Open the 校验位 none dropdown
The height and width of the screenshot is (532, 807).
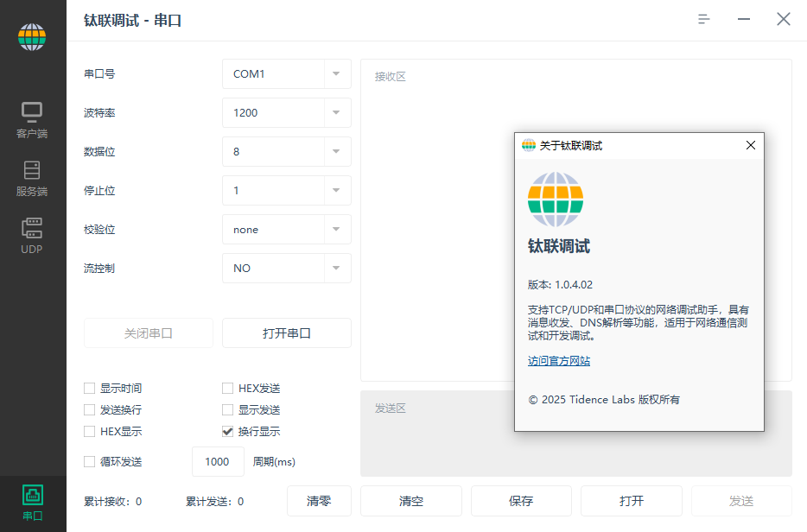(287, 230)
